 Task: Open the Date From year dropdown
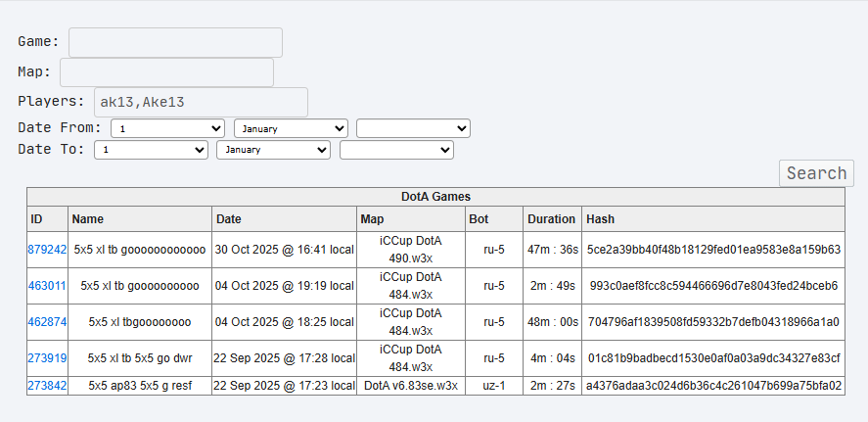pos(413,128)
